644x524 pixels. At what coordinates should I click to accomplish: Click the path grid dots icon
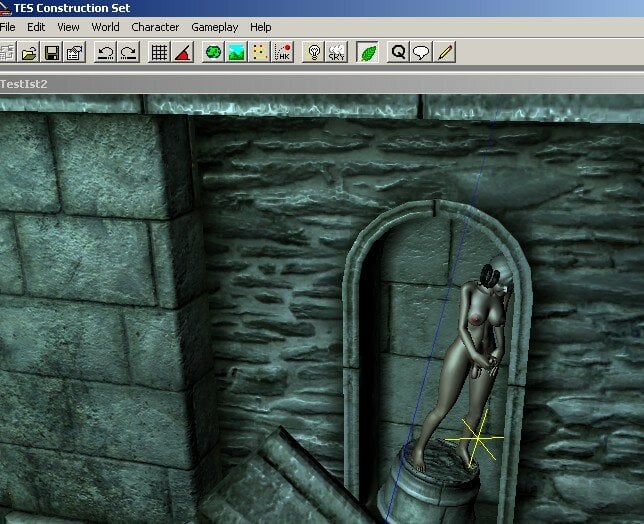tap(260, 52)
